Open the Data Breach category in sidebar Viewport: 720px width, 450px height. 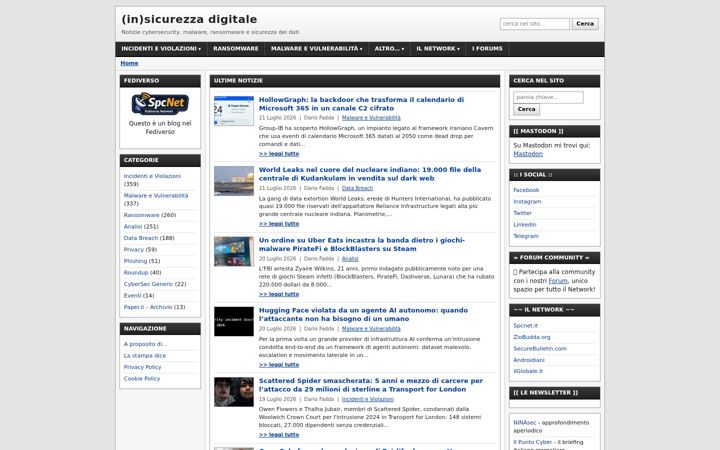pyautogui.click(x=141, y=238)
